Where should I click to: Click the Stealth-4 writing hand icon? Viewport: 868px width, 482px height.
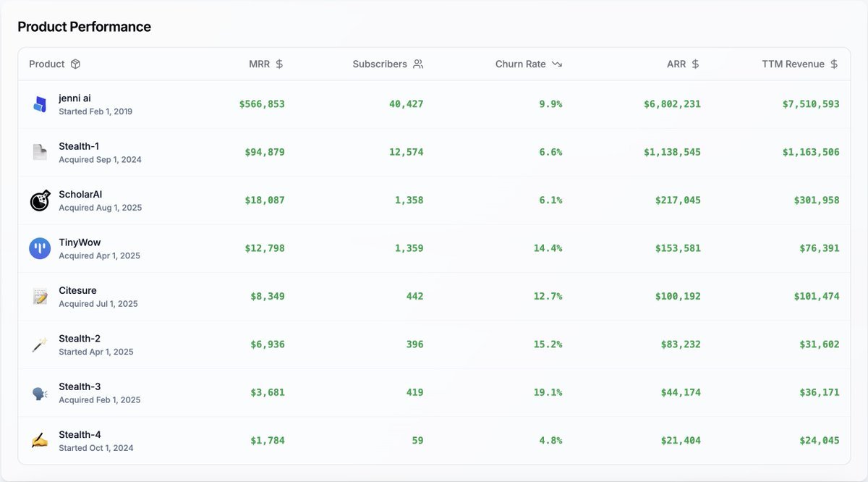coord(40,440)
